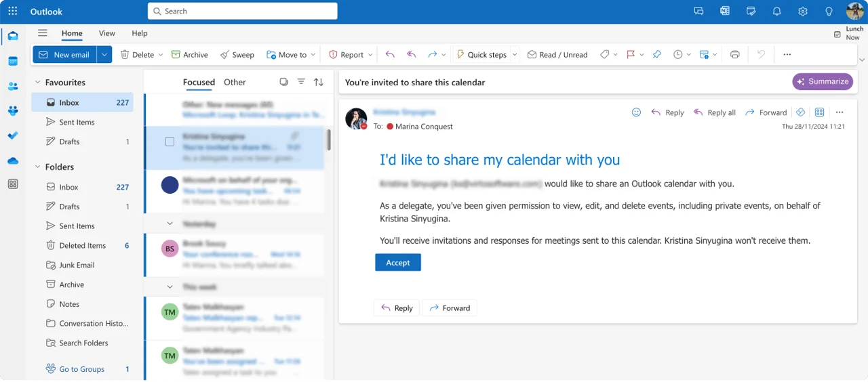
Task: Pin the message with the pin icon
Action: point(657,55)
